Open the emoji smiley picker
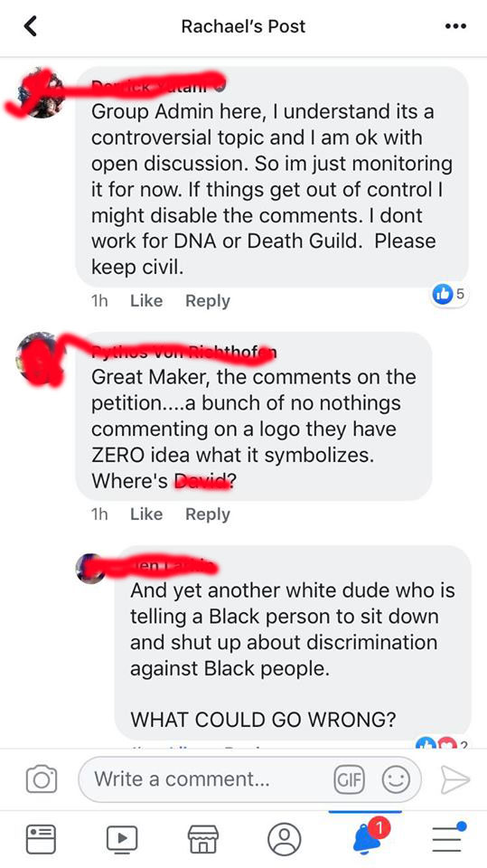 [x=397, y=780]
